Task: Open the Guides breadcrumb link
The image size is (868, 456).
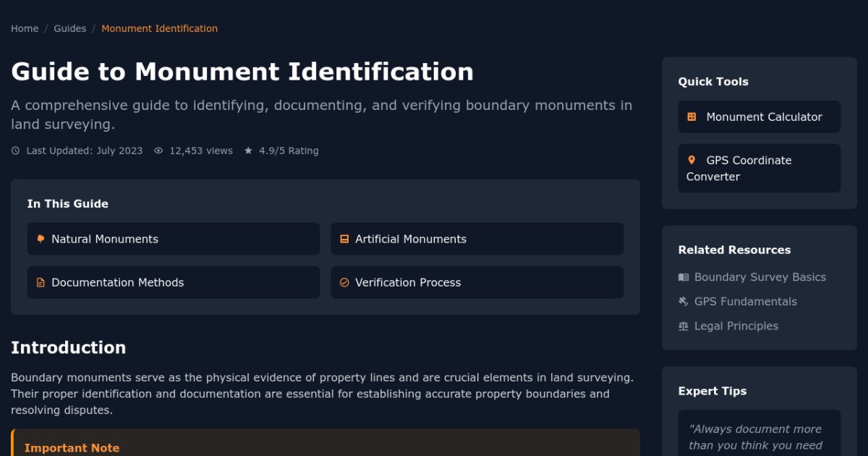Action: [x=70, y=28]
